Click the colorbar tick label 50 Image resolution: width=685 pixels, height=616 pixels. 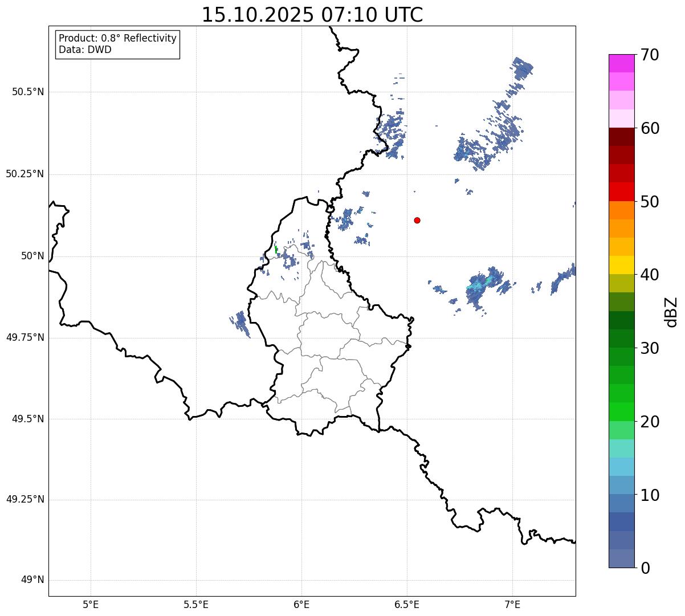tap(650, 202)
